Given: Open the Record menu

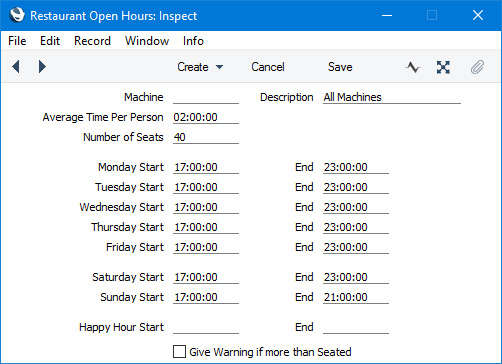Looking at the screenshot, I should click(x=92, y=41).
